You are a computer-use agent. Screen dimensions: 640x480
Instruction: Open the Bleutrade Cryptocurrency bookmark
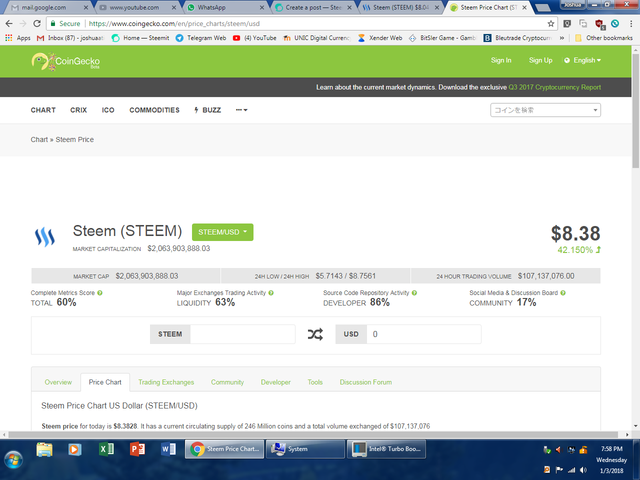[518, 38]
